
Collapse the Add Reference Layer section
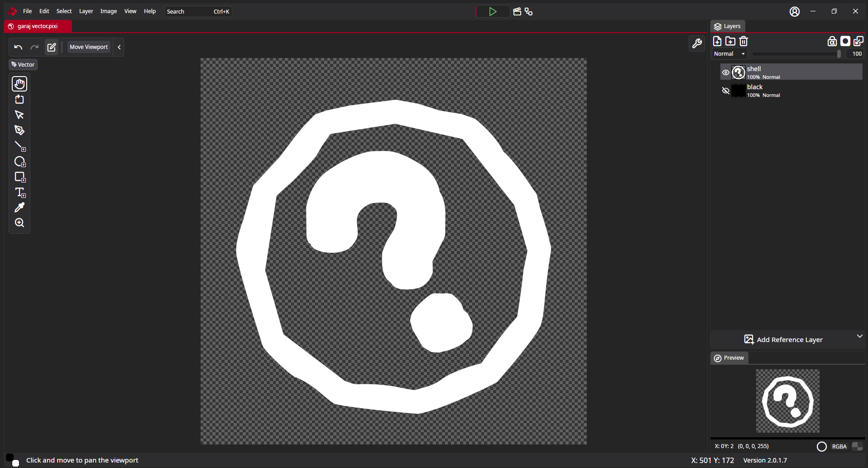tap(859, 336)
